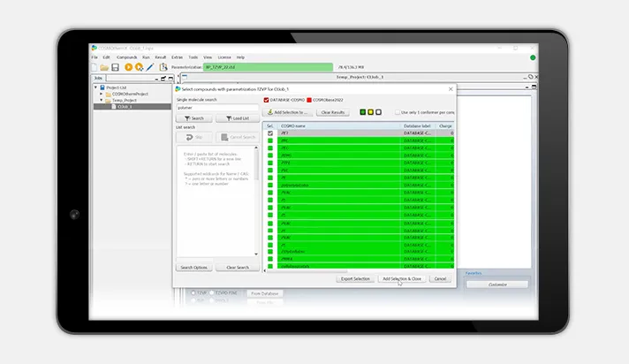Click the Clear Search button

pos(238,268)
